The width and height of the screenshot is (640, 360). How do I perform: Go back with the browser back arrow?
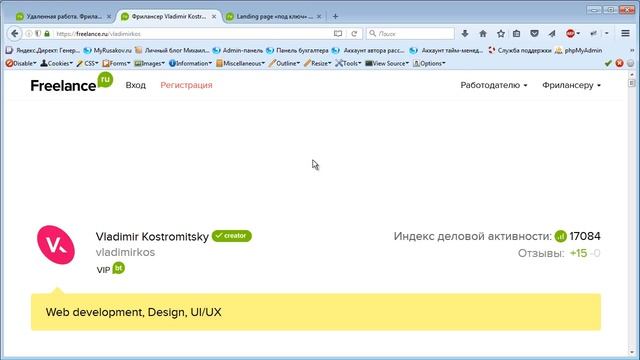click(15, 33)
